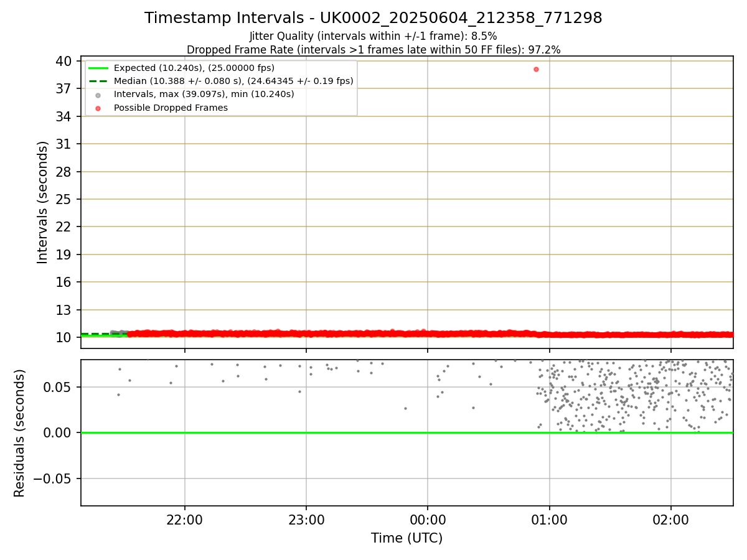The image size is (747, 560).
Task: Click the red outlier point near 39 seconds
Action: tap(536, 69)
